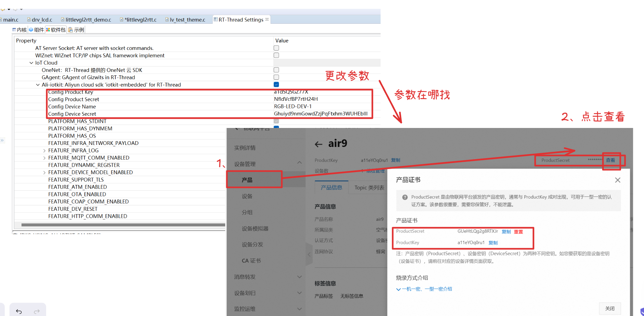Click 重置 to reset the ProductSecret
The height and width of the screenshot is (316, 644).
tap(518, 232)
